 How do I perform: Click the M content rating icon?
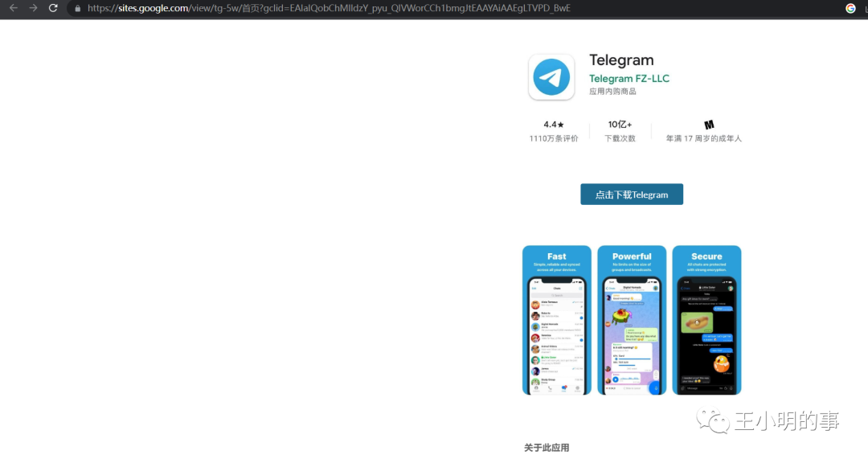[709, 125]
